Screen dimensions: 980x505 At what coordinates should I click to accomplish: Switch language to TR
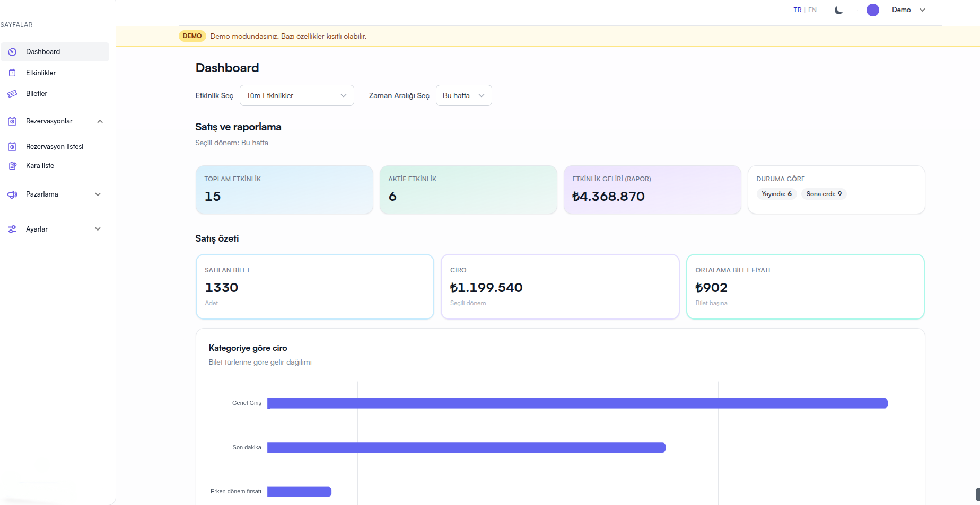797,10
